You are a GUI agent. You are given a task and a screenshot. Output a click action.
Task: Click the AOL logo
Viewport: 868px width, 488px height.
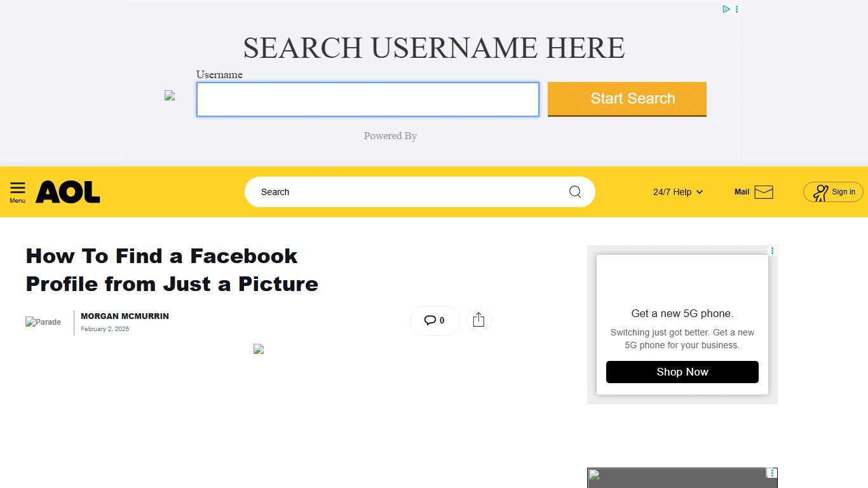point(67,192)
